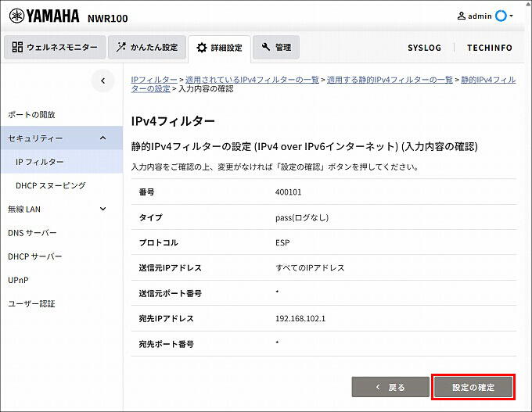Open ポートの開放 in sidebar
The image size is (532, 412).
(31, 115)
